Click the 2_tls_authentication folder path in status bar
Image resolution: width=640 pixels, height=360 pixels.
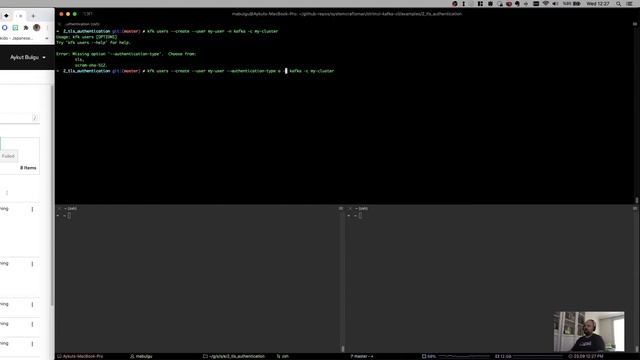tap(234, 356)
